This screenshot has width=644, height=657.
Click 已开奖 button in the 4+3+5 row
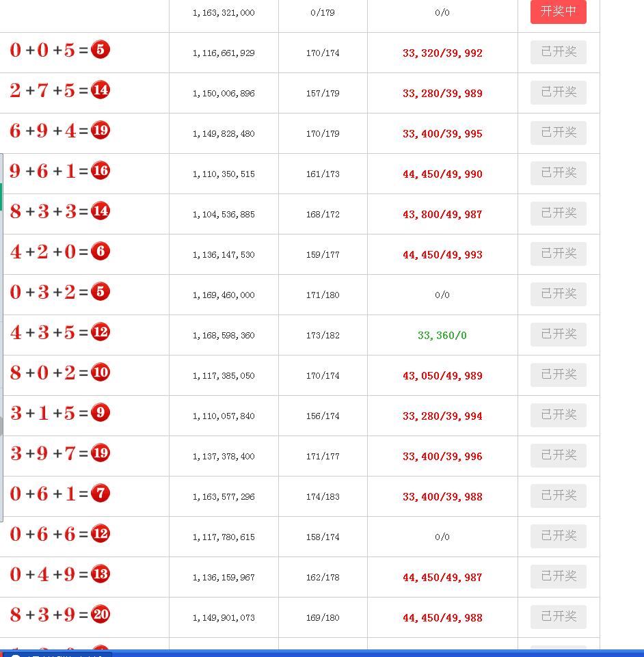[558, 334]
